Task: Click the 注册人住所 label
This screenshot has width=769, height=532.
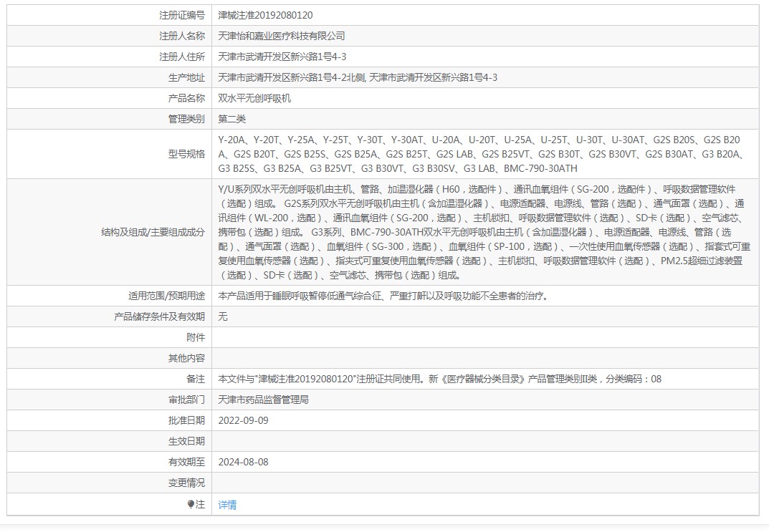Action: click(x=182, y=57)
